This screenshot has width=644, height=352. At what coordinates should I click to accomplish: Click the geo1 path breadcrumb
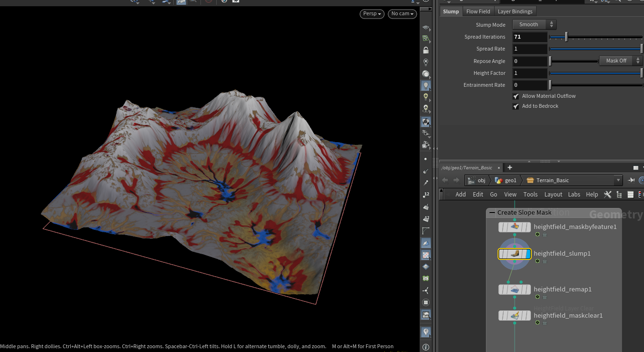[x=506, y=180]
